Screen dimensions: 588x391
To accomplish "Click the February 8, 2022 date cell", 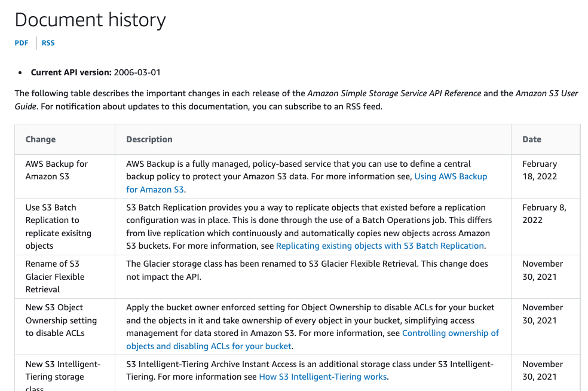I will pyautogui.click(x=539, y=213).
